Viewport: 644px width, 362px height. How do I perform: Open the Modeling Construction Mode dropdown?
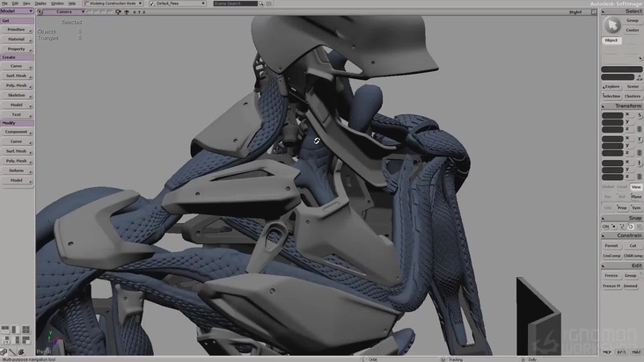tap(113, 4)
